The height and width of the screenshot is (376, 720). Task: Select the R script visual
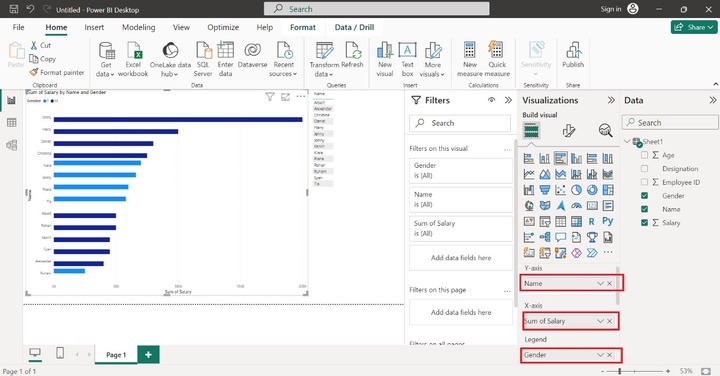click(x=592, y=222)
